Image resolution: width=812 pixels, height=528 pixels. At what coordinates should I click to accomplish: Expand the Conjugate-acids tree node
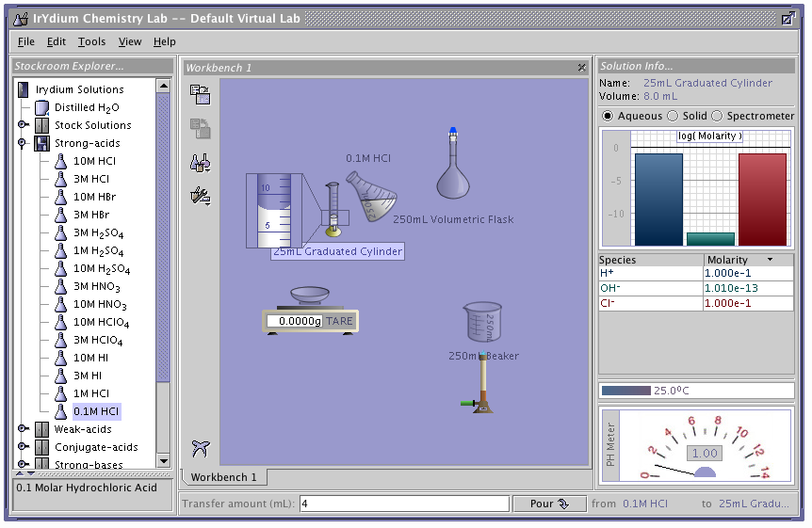[23, 446]
